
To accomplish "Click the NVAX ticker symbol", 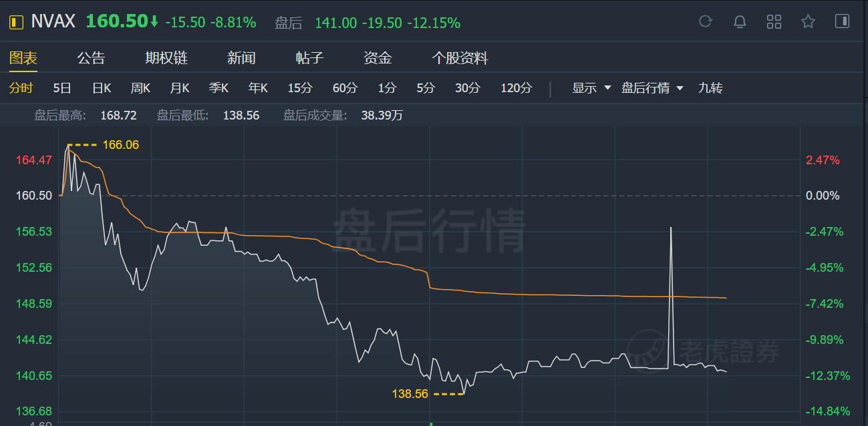I will (x=54, y=22).
